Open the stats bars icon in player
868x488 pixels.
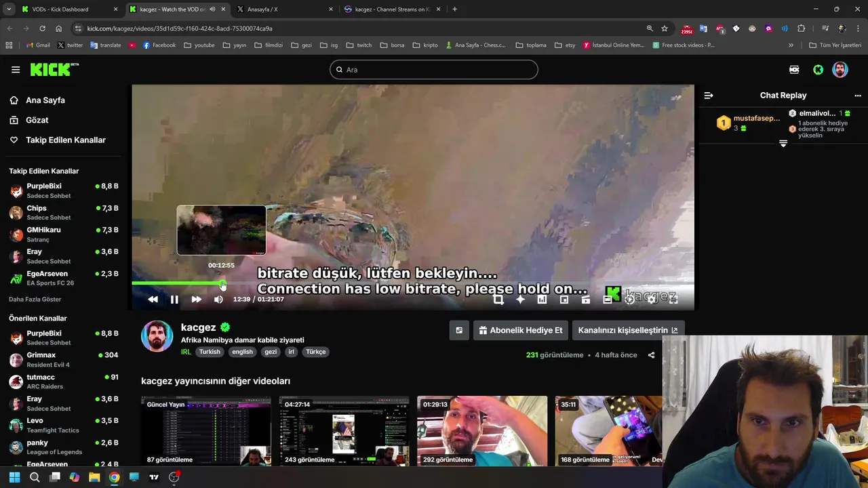tap(542, 299)
